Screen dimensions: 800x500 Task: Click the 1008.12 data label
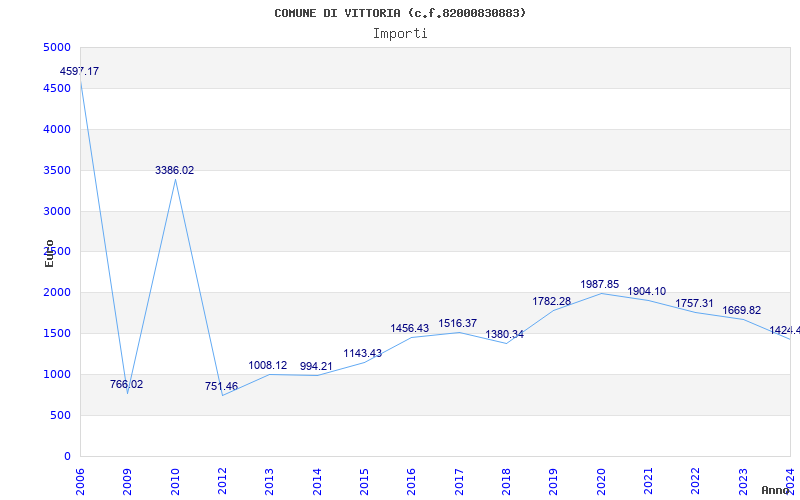(268, 365)
